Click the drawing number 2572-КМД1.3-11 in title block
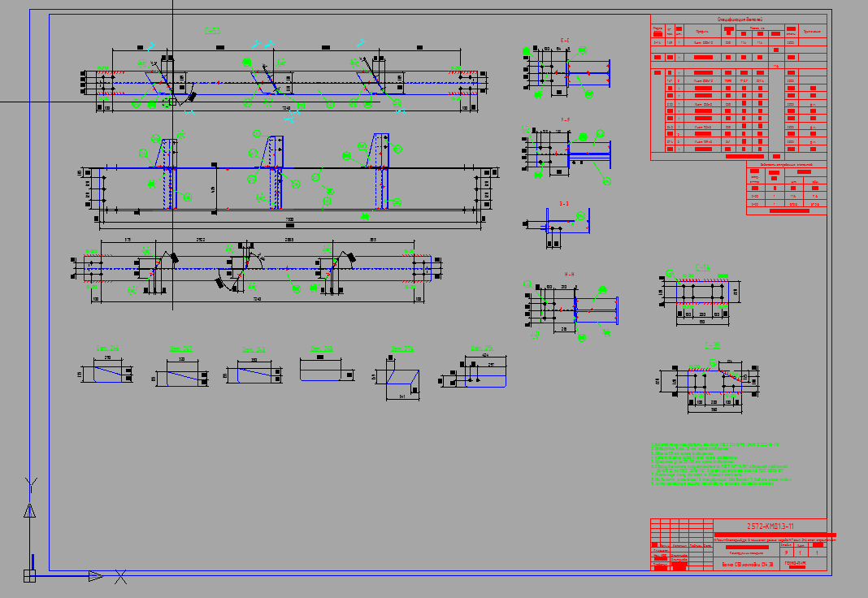The height and width of the screenshot is (598, 868). click(x=770, y=526)
